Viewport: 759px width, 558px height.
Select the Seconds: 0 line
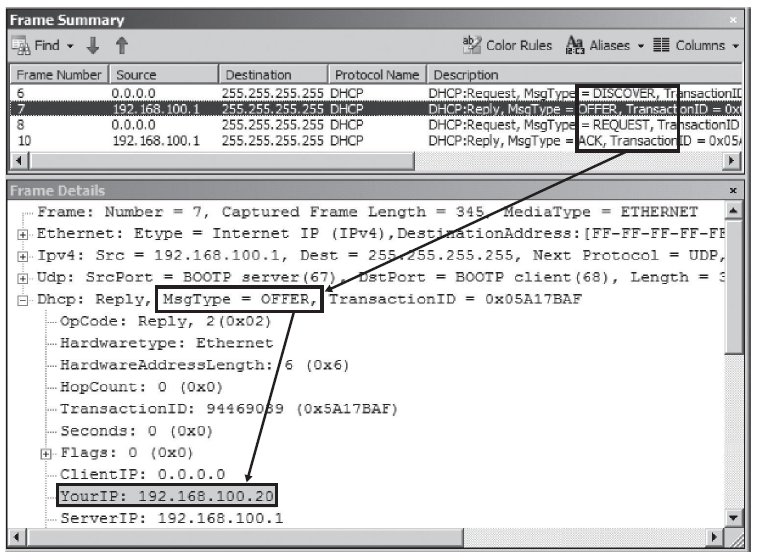(x=137, y=431)
